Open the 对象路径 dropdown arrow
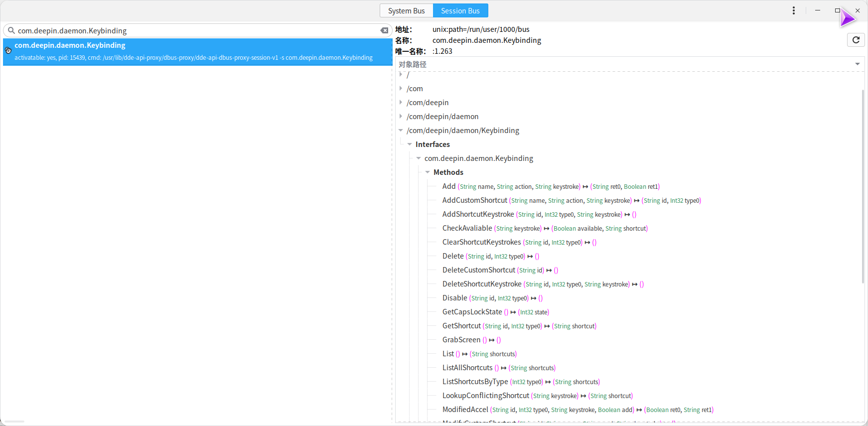Viewport: 868px width, 426px height. [857, 64]
